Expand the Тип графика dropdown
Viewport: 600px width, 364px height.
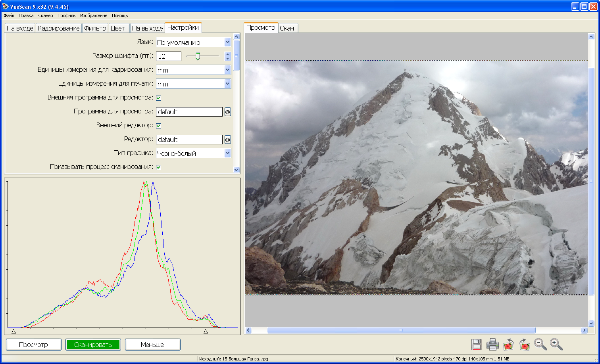[227, 153]
